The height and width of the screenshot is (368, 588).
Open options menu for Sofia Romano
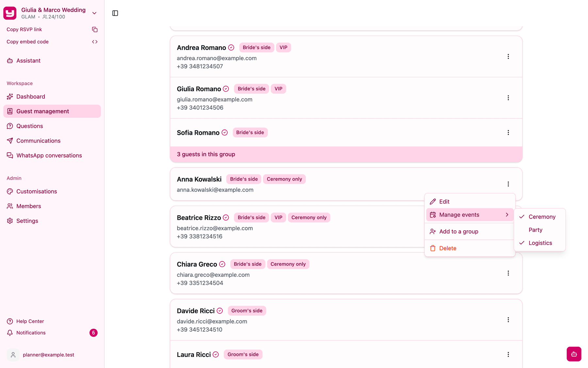[508, 132]
